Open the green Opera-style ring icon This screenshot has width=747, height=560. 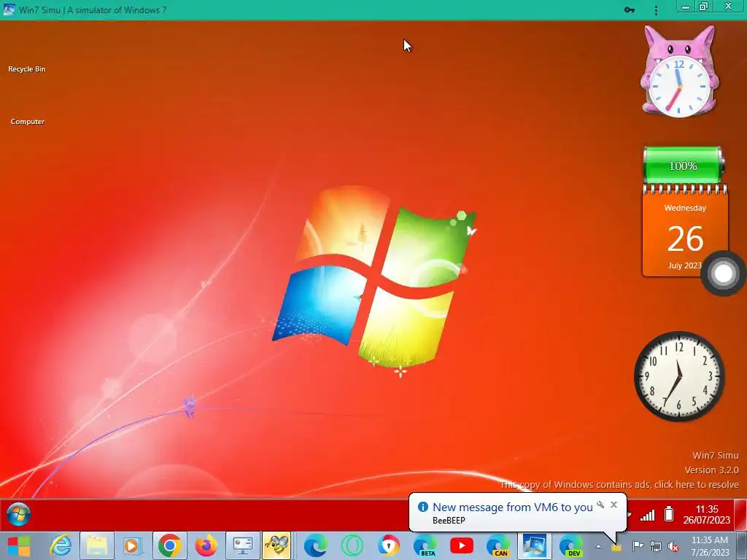click(352, 545)
